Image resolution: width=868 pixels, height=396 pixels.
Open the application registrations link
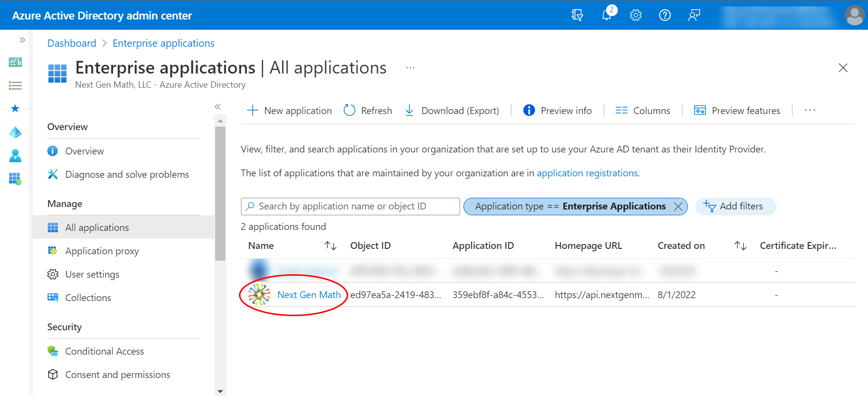coord(587,173)
